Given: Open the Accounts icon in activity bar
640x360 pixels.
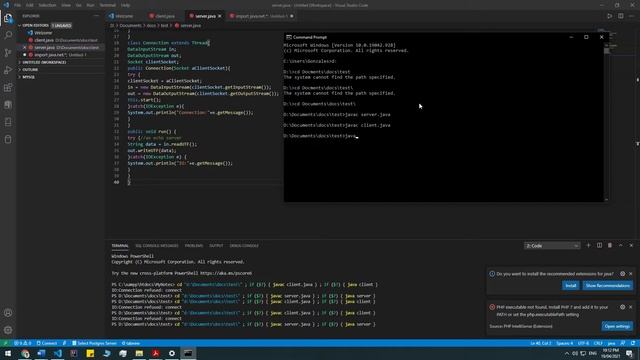Looking at the screenshot, I should (x=8, y=313).
